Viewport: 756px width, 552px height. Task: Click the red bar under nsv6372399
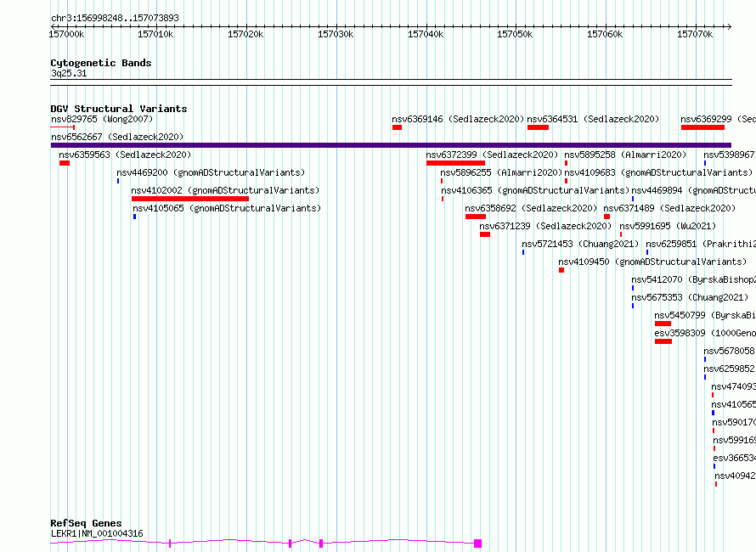coord(455,163)
